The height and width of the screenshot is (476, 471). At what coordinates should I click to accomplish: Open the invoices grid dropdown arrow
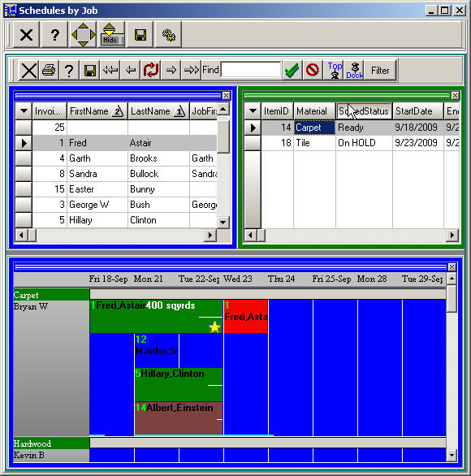click(x=24, y=111)
